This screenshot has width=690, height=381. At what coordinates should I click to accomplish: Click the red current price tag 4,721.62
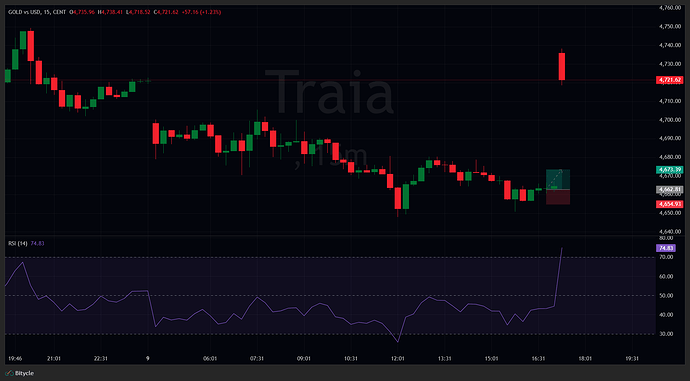669,80
